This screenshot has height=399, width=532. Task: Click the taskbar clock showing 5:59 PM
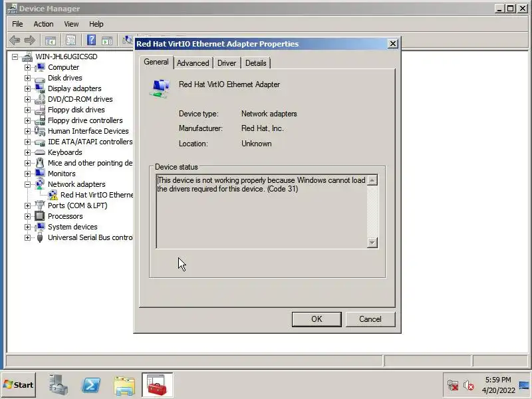pyautogui.click(x=498, y=385)
